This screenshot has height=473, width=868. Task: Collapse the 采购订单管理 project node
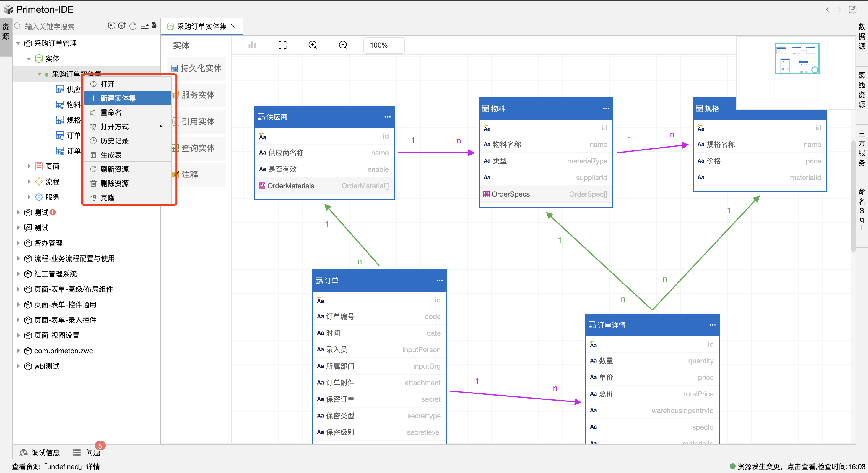tap(19, 43)
